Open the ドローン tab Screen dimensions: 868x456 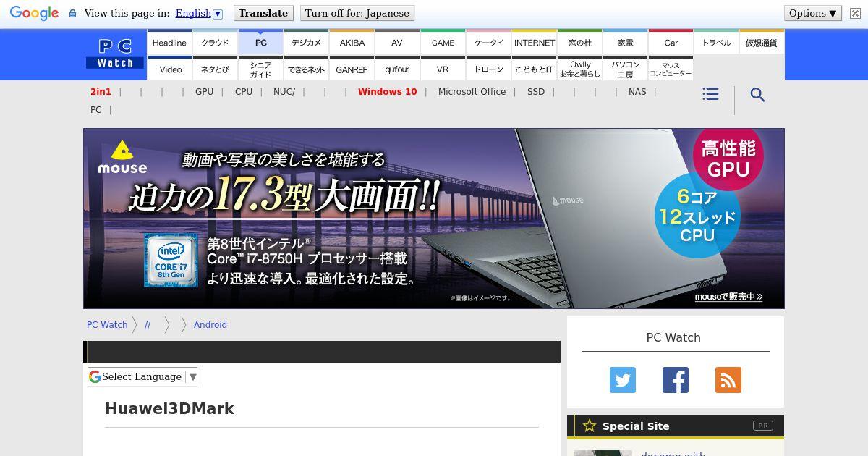point(488,69)
